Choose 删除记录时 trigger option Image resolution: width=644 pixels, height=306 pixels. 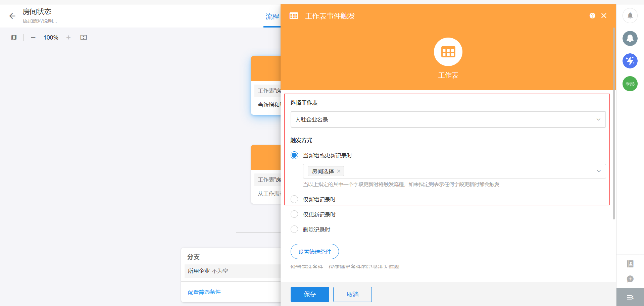(x=294, y=229)
